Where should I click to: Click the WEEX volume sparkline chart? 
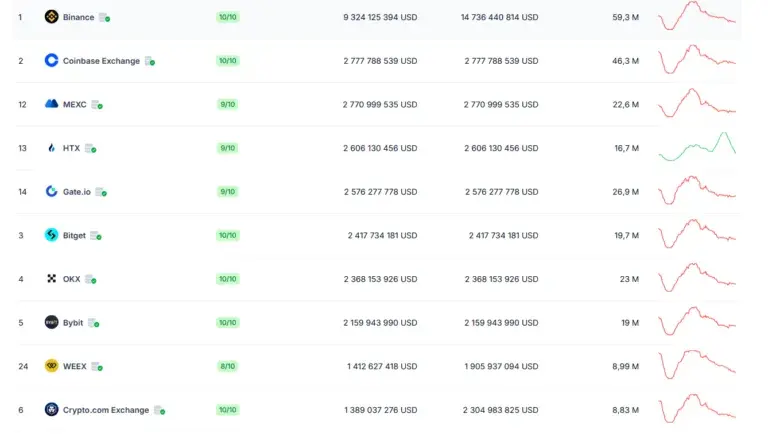(697, 364)
